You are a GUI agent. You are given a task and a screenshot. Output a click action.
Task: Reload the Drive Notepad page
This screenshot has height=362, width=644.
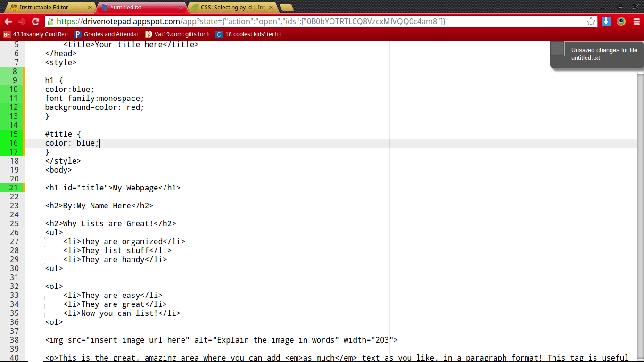coord(35,22)
